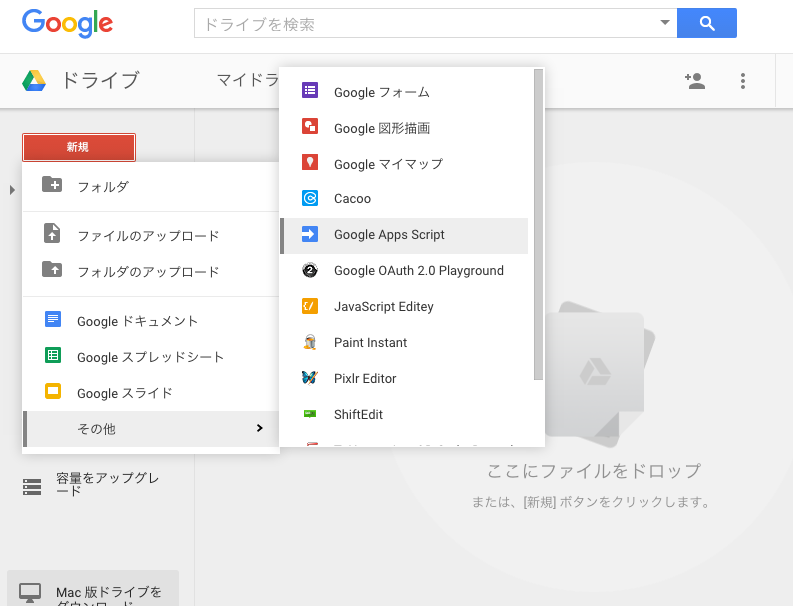Click the Apps Script blue arrow icon
The width and height of the screenshot is (793, 606).
coord(310,234)
